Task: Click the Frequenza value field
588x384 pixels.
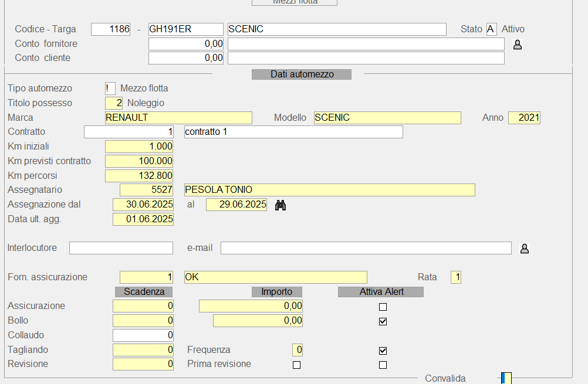Action: (298, 350)
